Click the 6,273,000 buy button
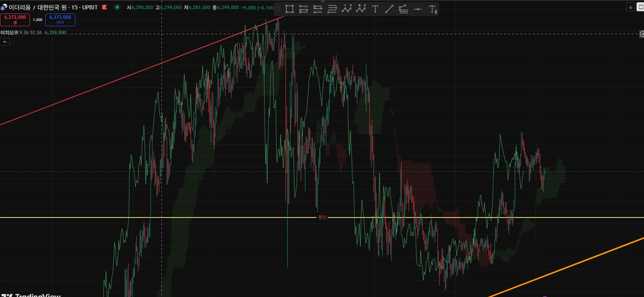The width and height of the screenshot is (644, 297). tap(60, 20)
